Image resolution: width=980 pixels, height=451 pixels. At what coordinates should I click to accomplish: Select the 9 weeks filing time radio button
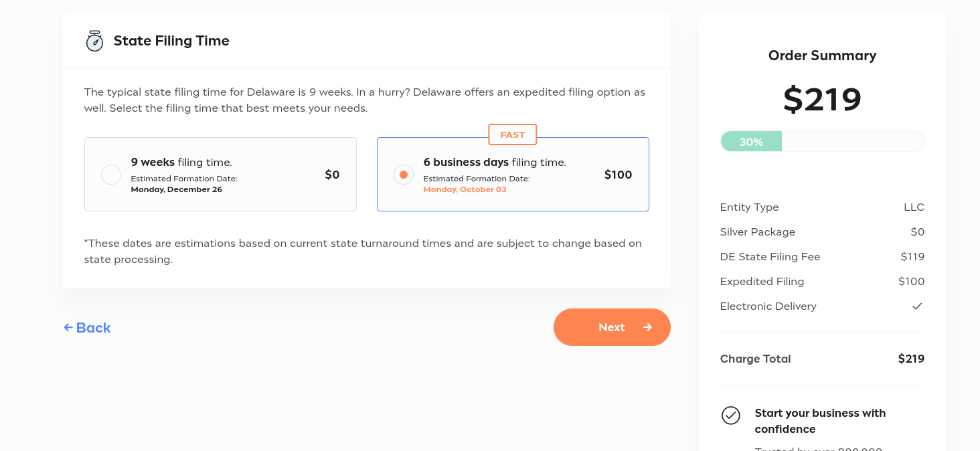pos(111,175)
